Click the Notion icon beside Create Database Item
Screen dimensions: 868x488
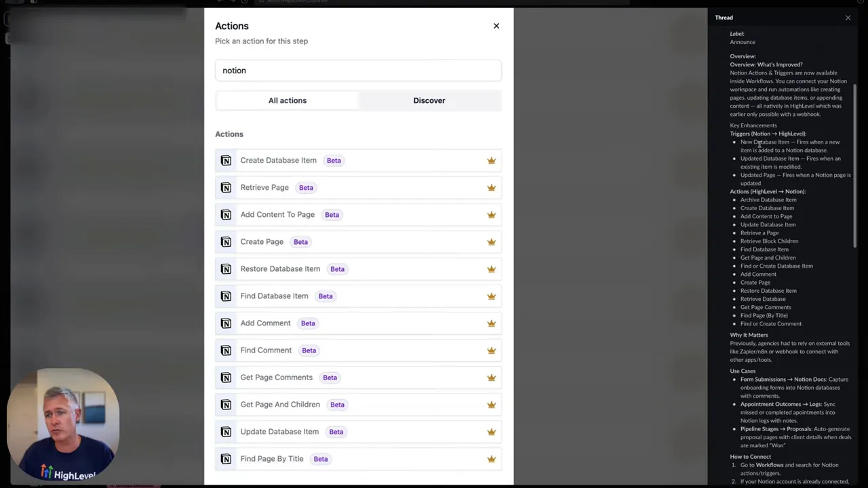tap(226, 160)
